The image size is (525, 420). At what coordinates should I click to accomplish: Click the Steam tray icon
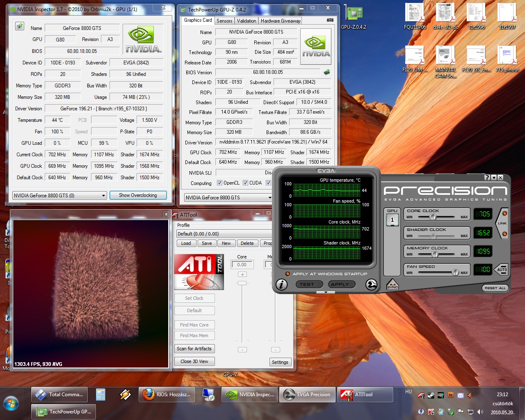pyautogui.click(x=431, y=395)
